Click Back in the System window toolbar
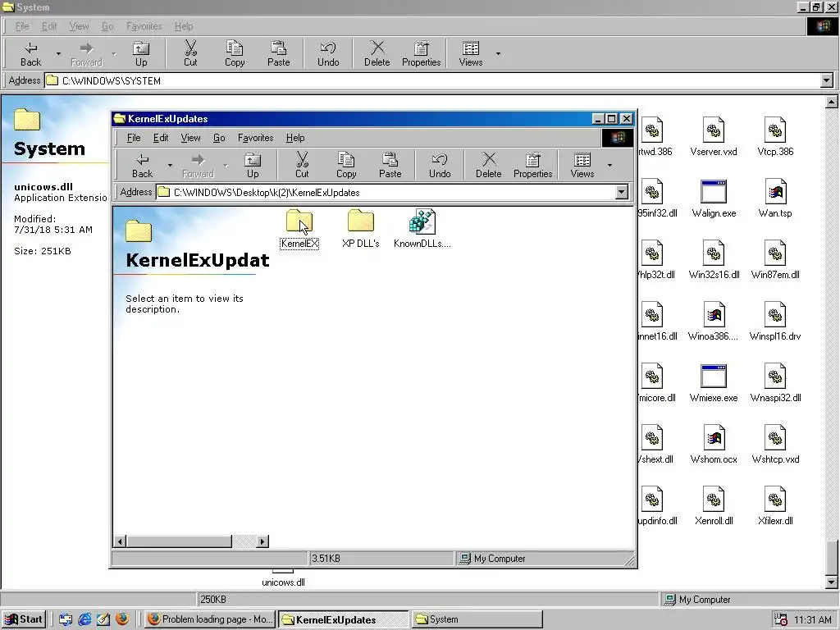This screenshot has height=630, width=840. point(30,54)
